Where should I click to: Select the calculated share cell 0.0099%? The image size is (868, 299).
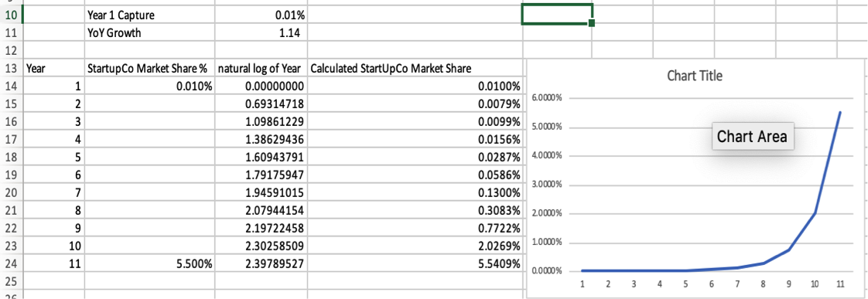click(x=415, y=122)
